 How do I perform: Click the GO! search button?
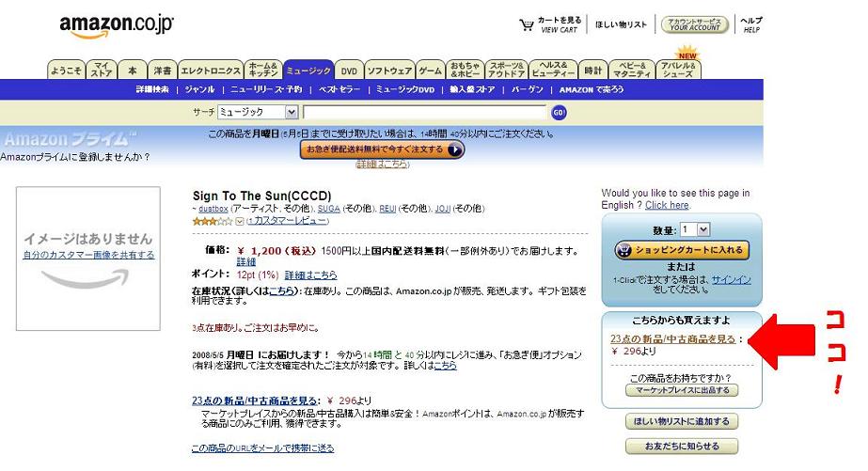560,113
